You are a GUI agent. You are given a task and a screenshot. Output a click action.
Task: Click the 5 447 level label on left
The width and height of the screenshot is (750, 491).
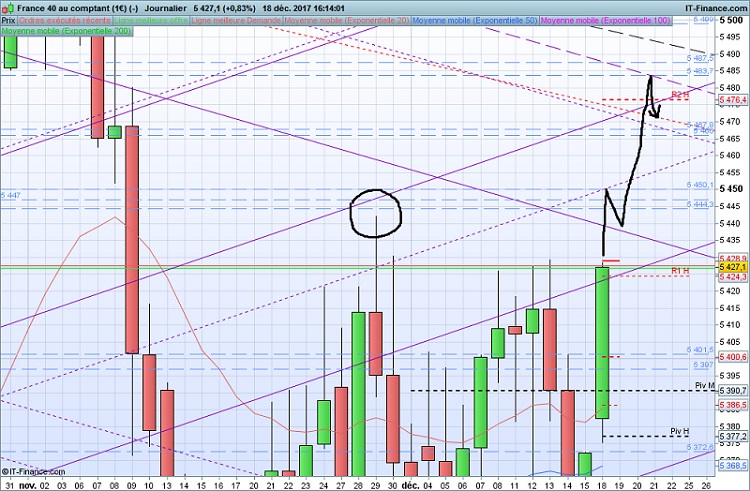click(x=11, y=195)
